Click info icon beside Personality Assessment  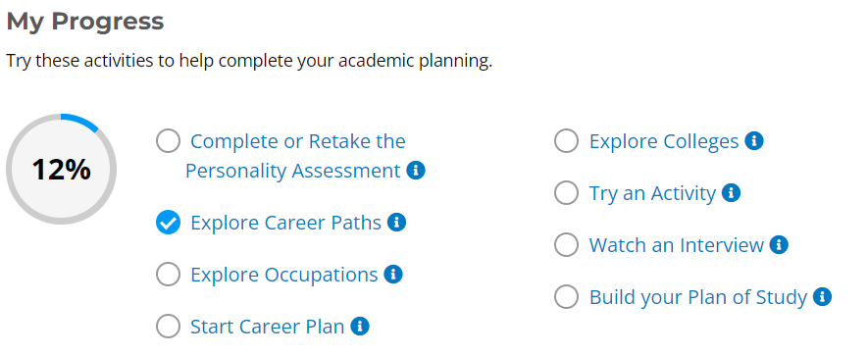pyautogui.click(x=416, y=171)
